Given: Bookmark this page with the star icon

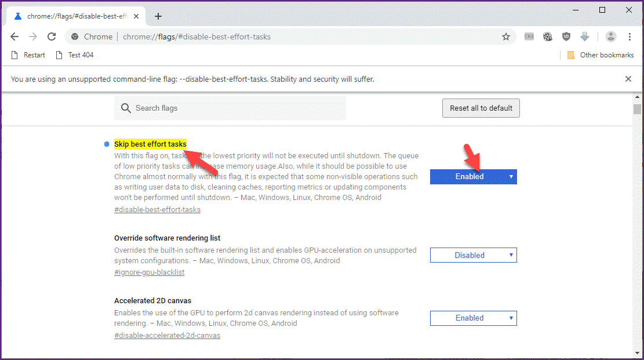Looking at the screenshot, I should pyautogui.click(x=506, y=37).
